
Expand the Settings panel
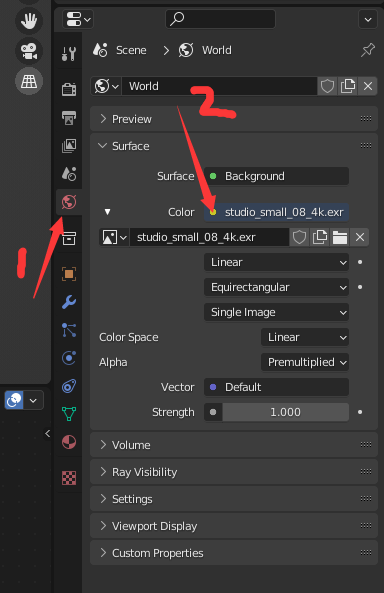pos(234,499)
